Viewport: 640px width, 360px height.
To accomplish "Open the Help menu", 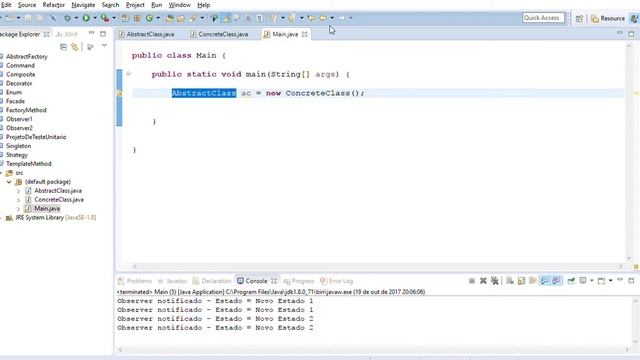I will coord(203,5).
